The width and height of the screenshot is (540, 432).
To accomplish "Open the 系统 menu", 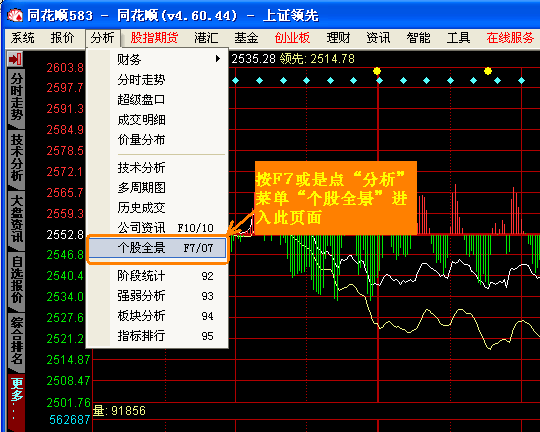I will click(22, 38).
